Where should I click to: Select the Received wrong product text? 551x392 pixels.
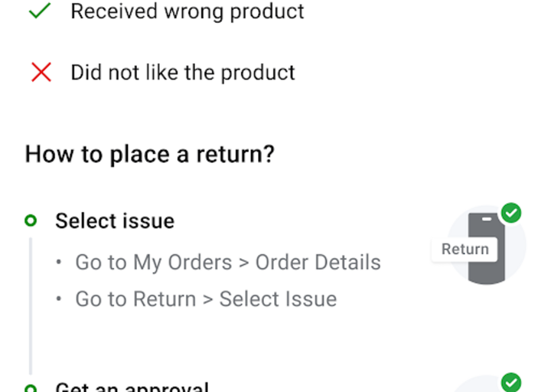click(187, 11)
